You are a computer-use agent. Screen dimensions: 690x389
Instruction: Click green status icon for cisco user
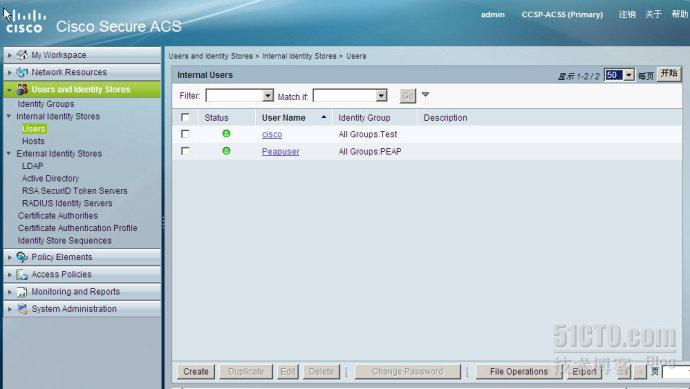pyautogui.click(x=226, y=134)
